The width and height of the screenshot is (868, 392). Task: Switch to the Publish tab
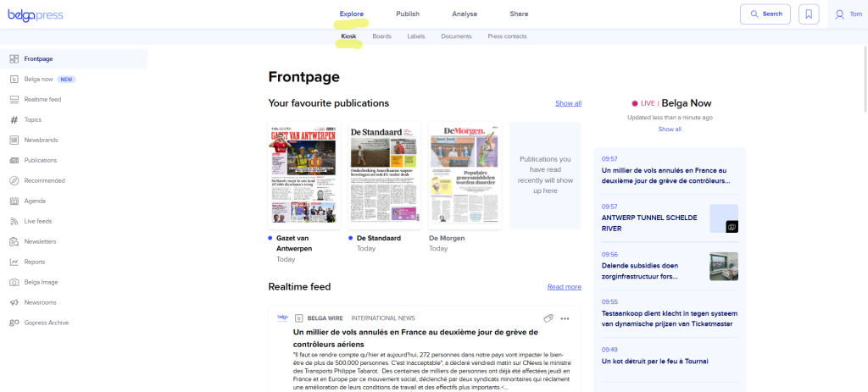(x=408, y=14)
